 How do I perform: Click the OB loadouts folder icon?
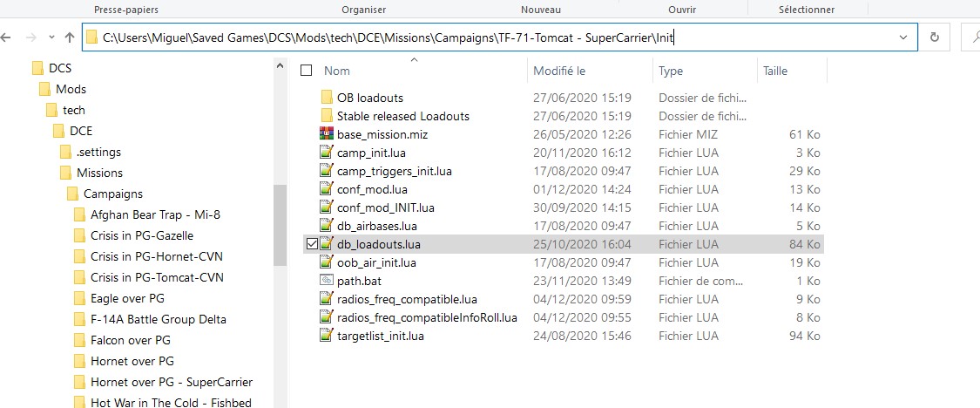tap(326, 98)
